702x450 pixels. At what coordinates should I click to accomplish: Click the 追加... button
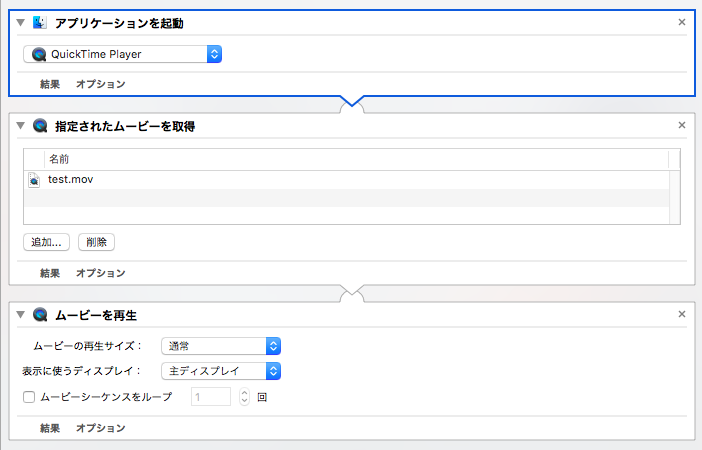click(x=47, y=242)
